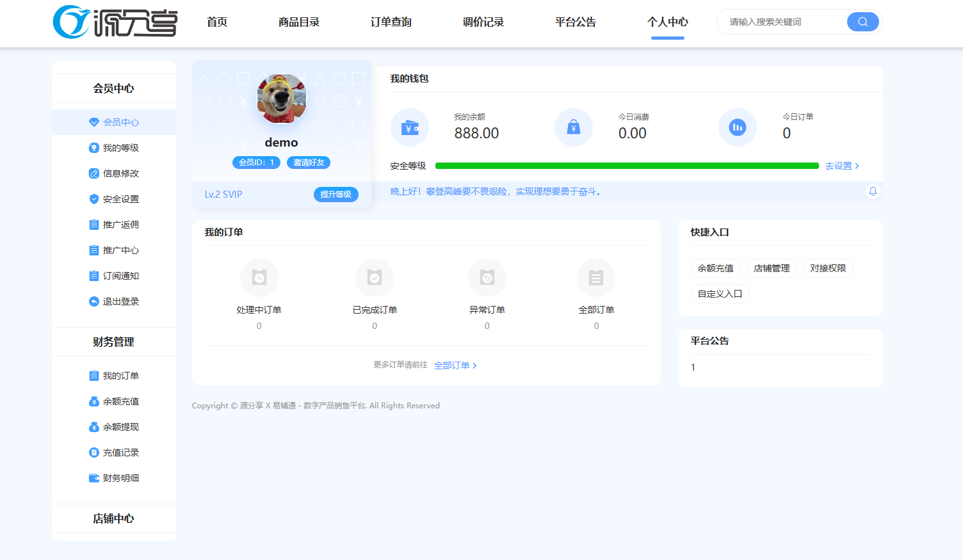Viewport: 963px width, 560px height.
Task: Click the 退出登录 icon to log out
Action: pos(95,301)
